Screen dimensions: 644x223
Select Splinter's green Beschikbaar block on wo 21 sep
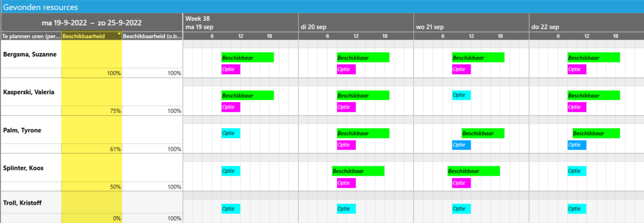(x=473, y=171)
